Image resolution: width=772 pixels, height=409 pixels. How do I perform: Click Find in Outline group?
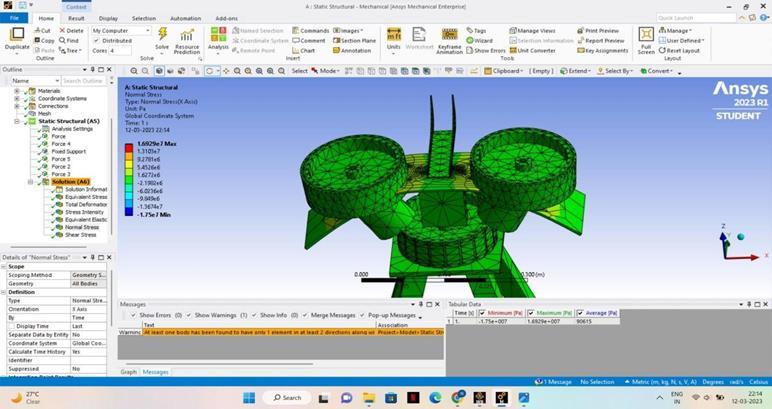coord(69,40)
